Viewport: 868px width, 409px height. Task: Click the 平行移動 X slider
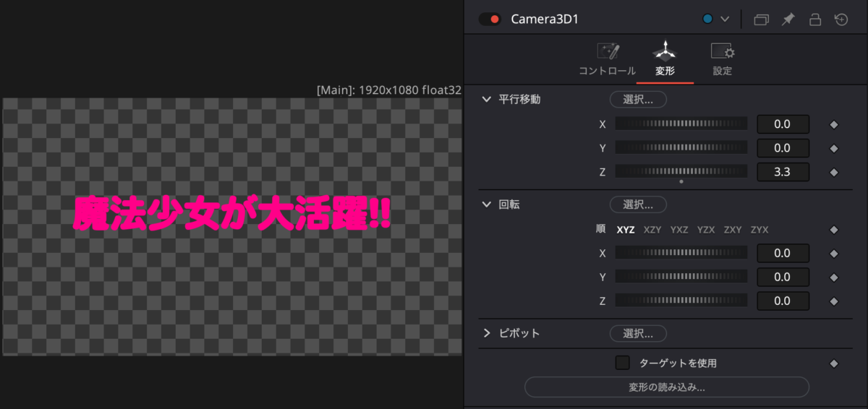tap(681, 124)
